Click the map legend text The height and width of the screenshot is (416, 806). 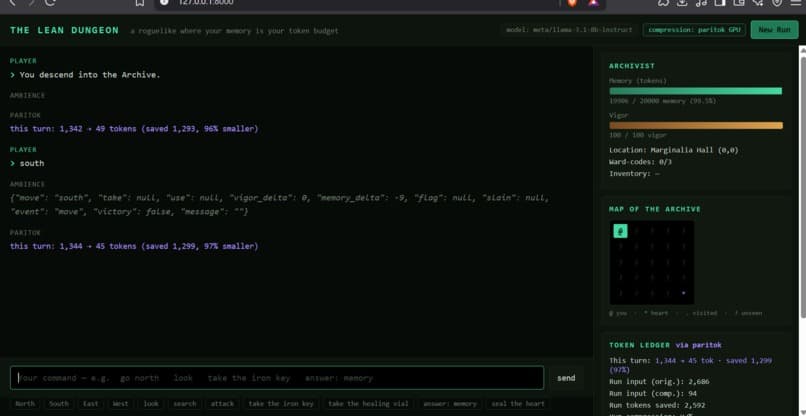(x=686, y=313)
